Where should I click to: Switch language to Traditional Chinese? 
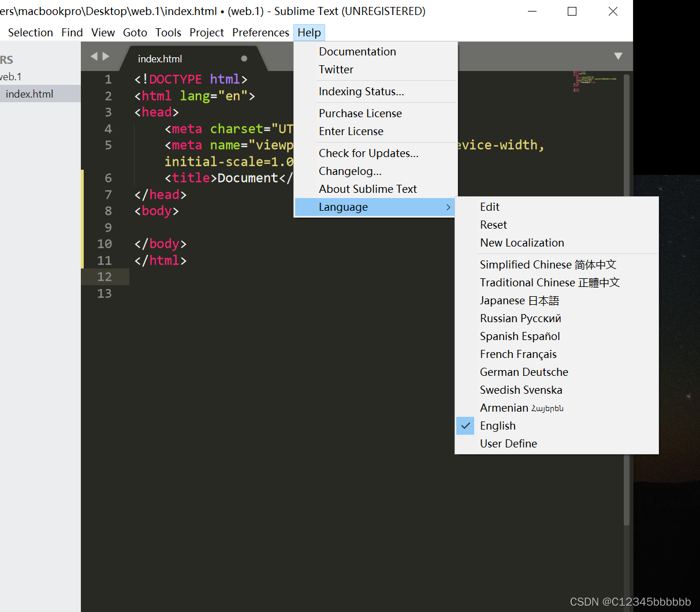(x=557, y=282)
